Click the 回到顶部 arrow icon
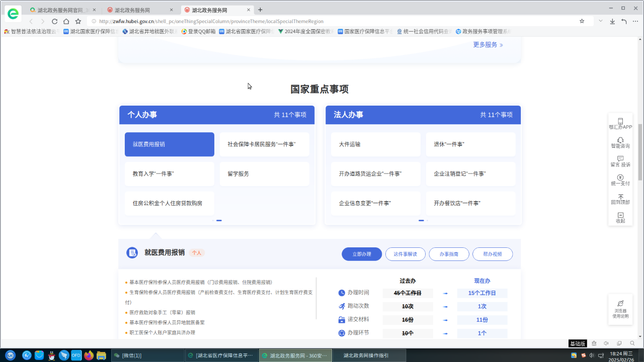644x362 pixels. pos(620,197)
